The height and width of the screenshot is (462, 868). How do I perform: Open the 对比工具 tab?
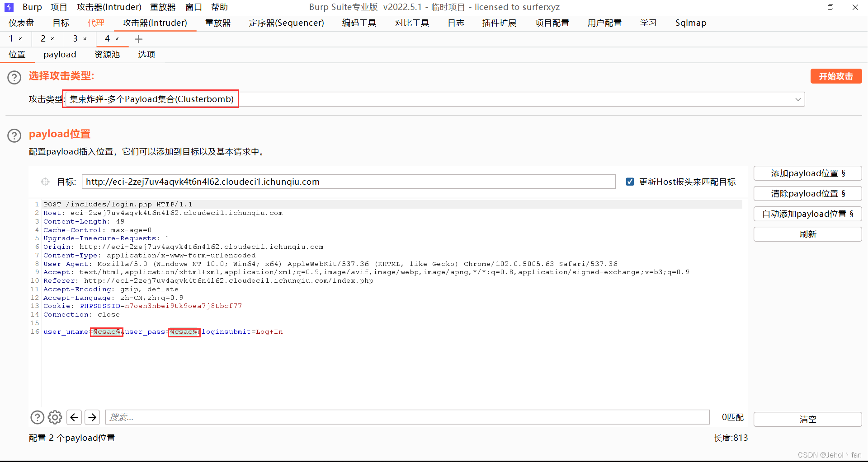(412, 23)
